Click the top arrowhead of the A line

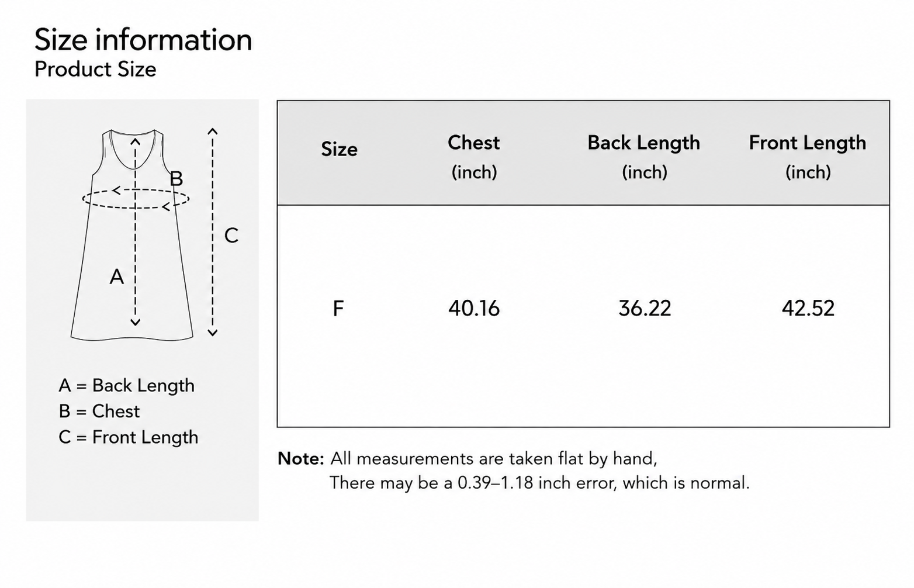pos(136,141)
